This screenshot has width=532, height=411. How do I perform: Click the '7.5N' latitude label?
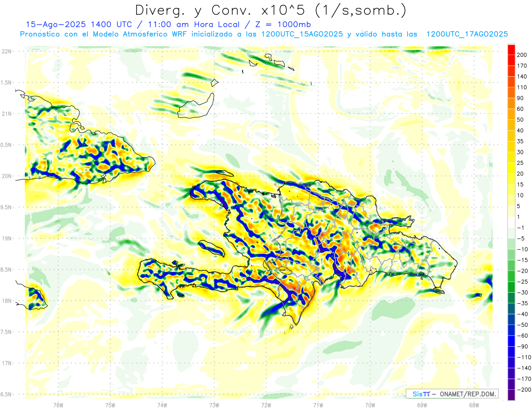click(6, 332)
